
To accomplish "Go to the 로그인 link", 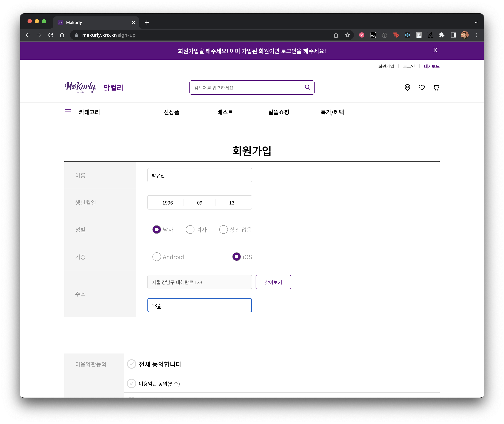I will pyautogui.click(x=409, y=66).
